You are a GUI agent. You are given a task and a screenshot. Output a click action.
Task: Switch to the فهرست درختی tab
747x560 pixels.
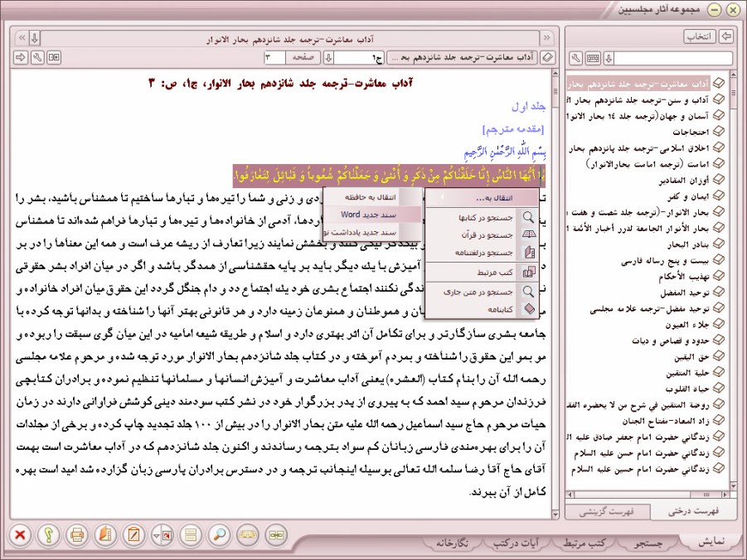692,511
